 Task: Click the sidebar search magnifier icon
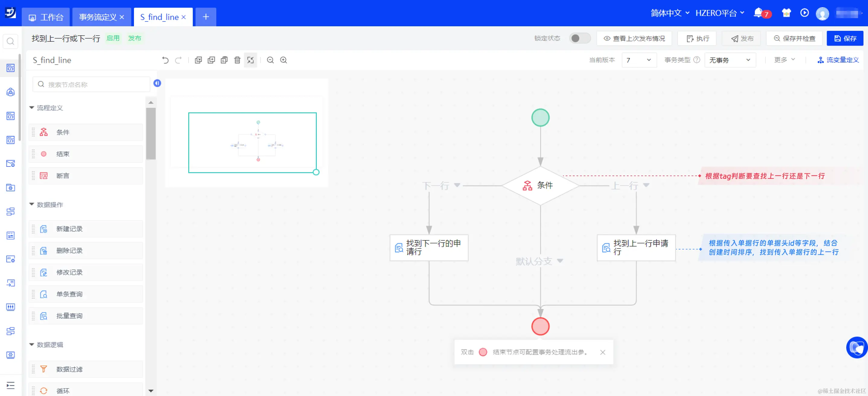(11, 41)
